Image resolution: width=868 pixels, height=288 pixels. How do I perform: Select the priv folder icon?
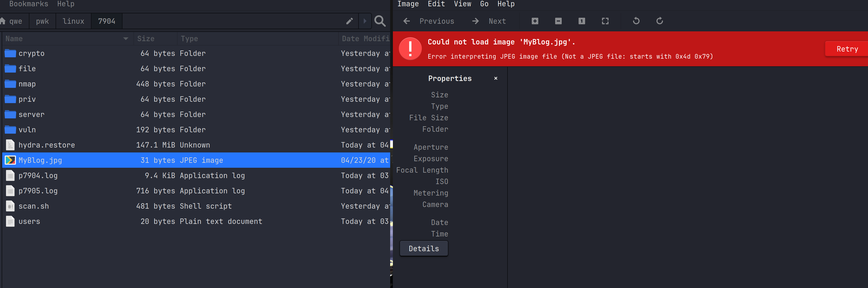click(10, 99)
